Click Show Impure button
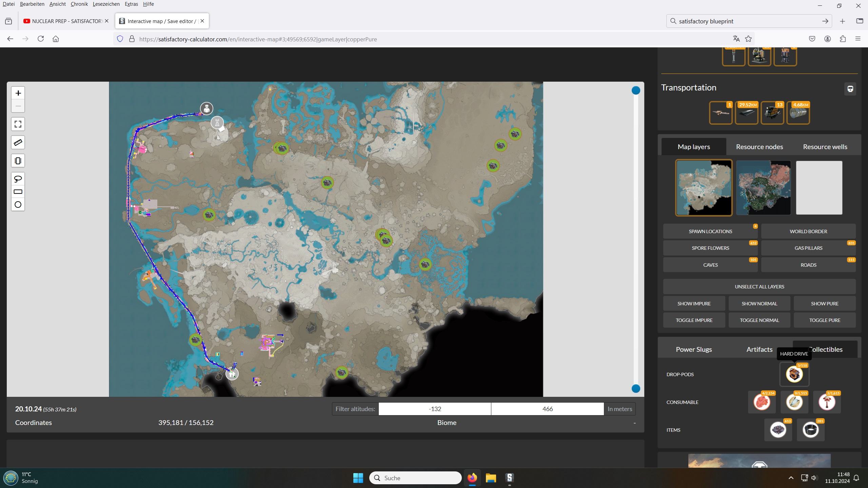Image resolution: width=868 pixels, height=488 pixels. tap(694, 304)
